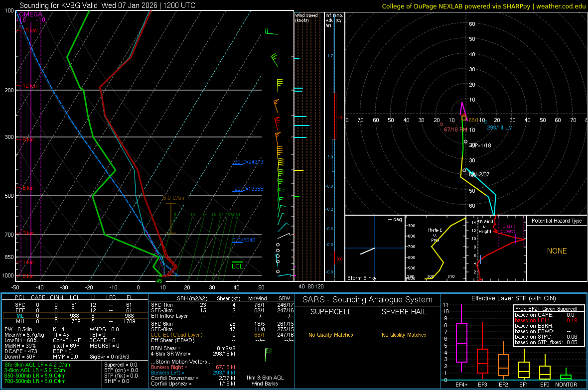Click the Bunkers Right = 67/18 kt line
588x390 pixels.
tap(193, 368)
